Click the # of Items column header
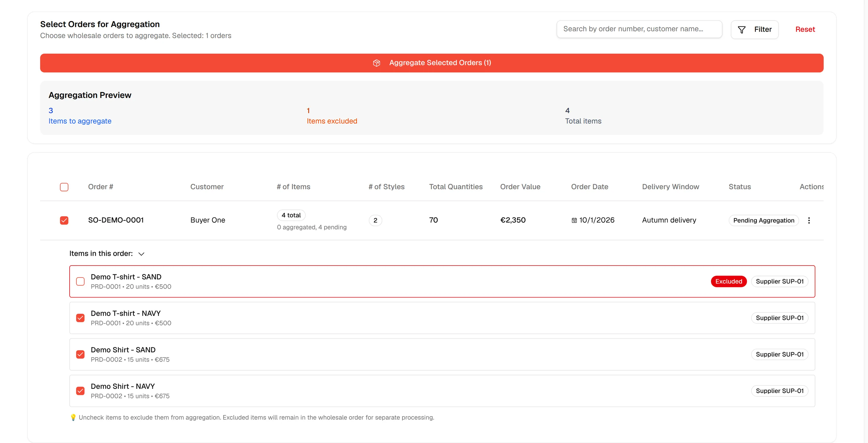 point(294,186)
